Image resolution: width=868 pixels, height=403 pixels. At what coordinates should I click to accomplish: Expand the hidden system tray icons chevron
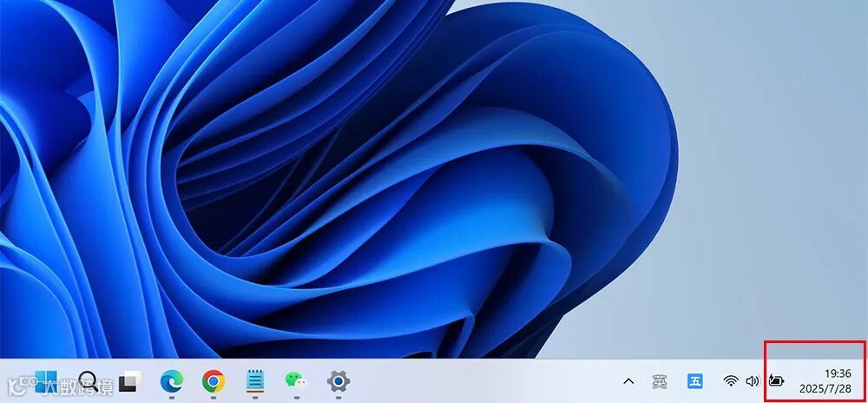pyautogui.click(x=628, y=381)
